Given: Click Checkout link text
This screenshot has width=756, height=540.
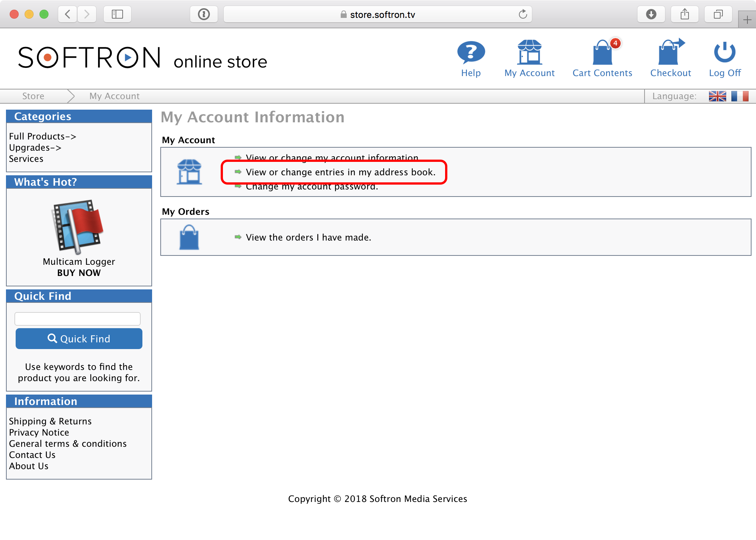Looking at the screenshot, I should click(671, 73).
